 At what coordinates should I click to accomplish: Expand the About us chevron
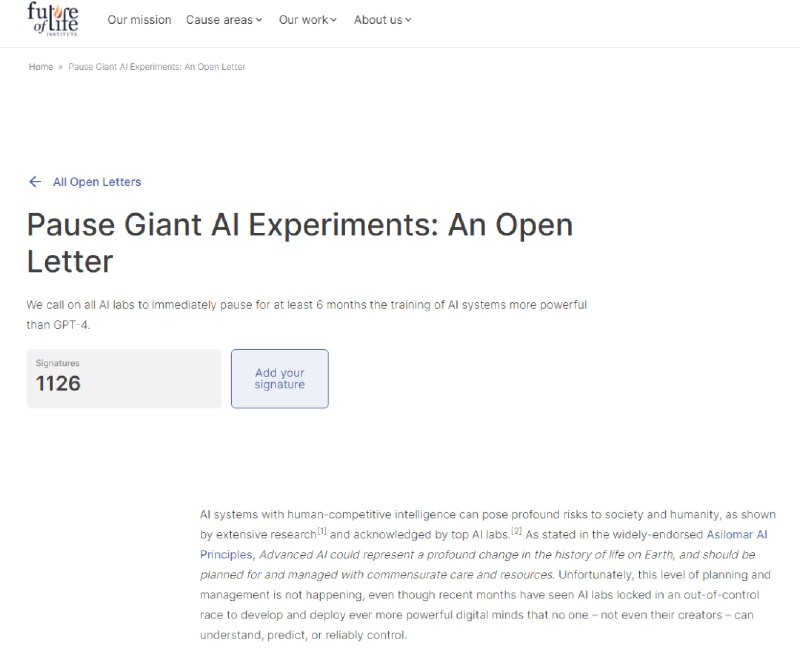[408, 20]
